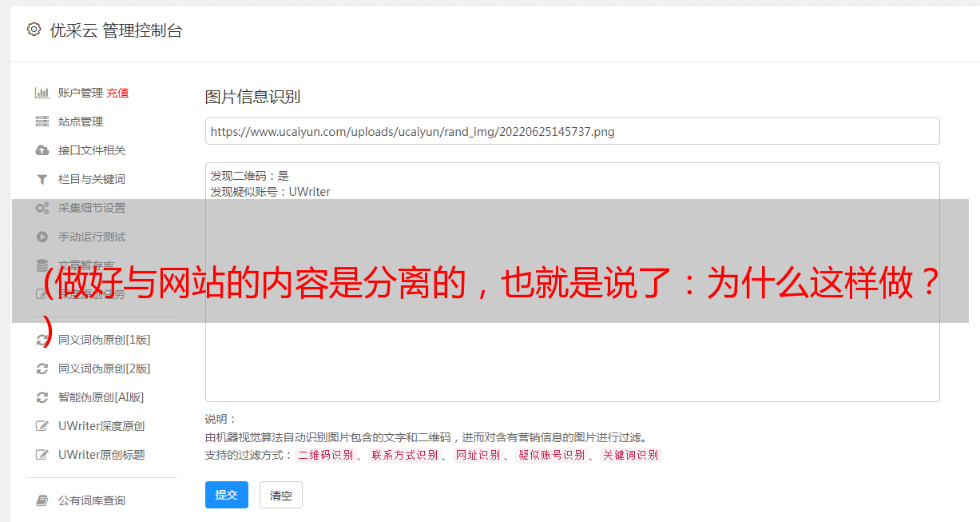Click the 关键词识别 tag

point(630,455)
